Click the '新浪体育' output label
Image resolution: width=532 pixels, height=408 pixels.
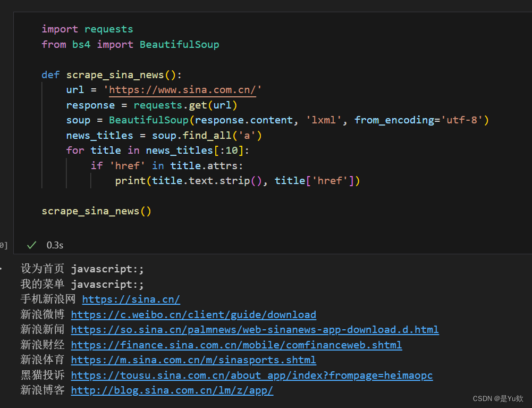[43, 360]
